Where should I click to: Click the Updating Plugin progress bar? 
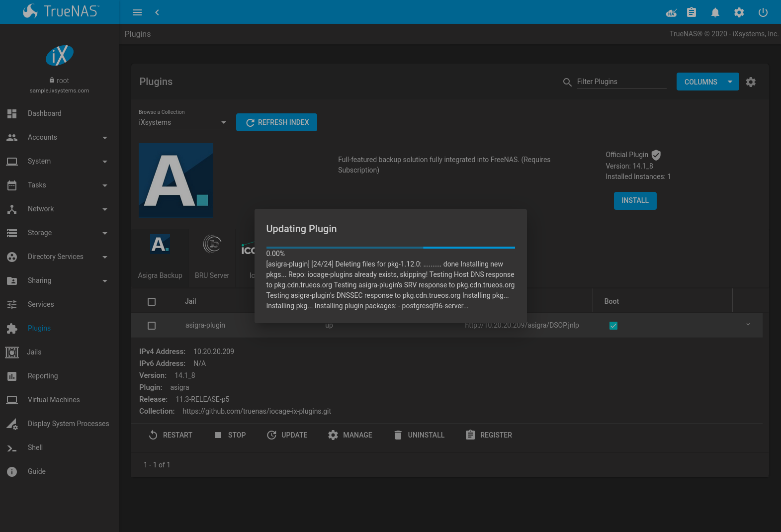pyautogui.click(x=390, y=247)
